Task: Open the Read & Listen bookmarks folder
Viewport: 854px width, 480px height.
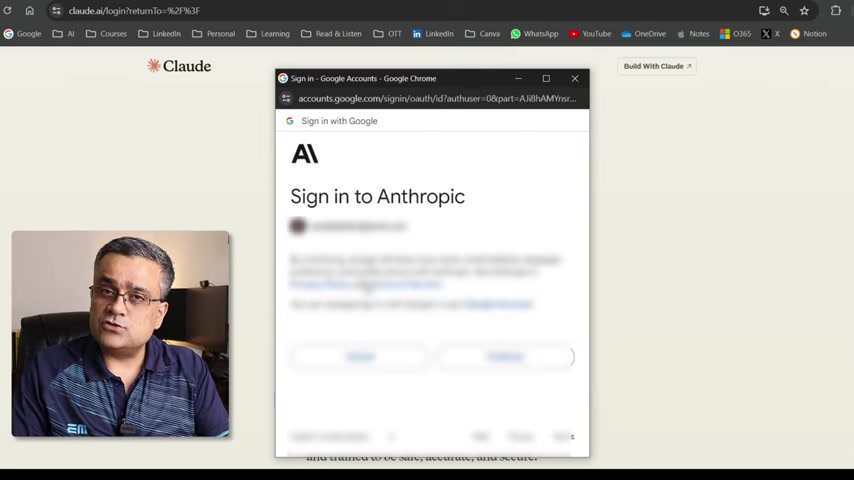Action: pos(331,34)
